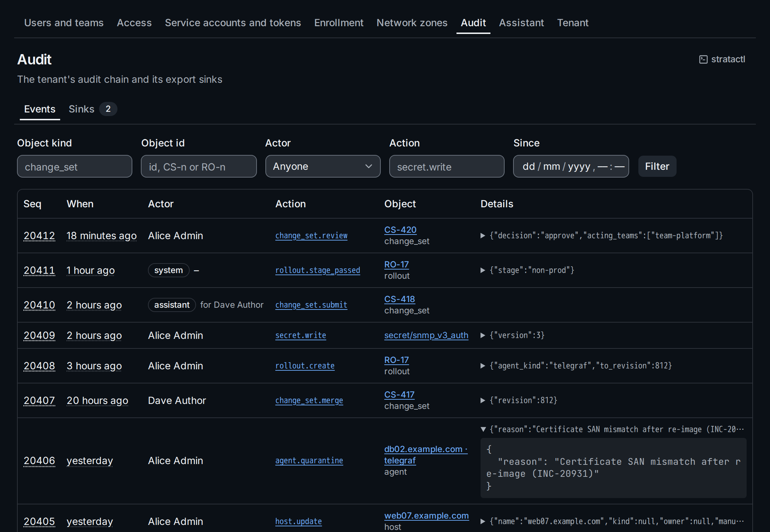Go to Service accounts and tokens
This screenshot has width=770, height=532.
233,23
